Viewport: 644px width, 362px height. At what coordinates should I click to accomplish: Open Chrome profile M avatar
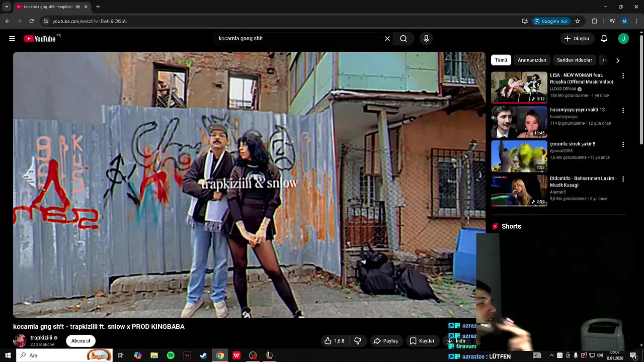[624, 21]
